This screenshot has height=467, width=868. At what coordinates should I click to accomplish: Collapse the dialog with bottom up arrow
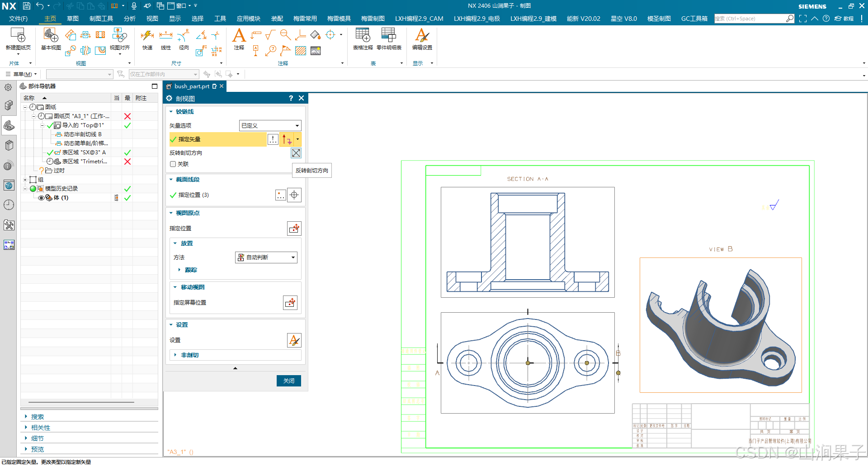(x=235, y=368)
